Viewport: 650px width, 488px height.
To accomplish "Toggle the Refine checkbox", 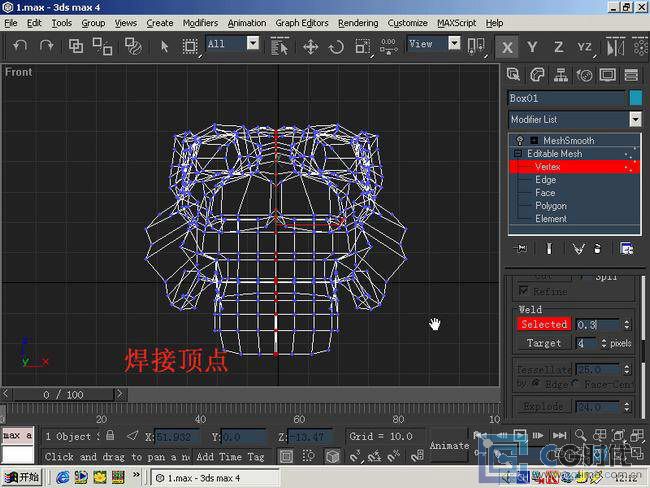I will pos(524,290).
